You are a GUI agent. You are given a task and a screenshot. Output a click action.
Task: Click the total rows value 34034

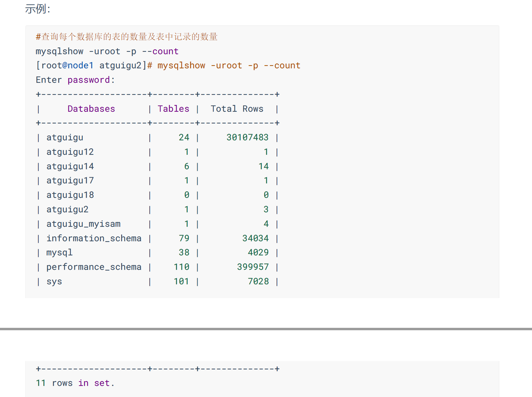(x=255, y=238)
